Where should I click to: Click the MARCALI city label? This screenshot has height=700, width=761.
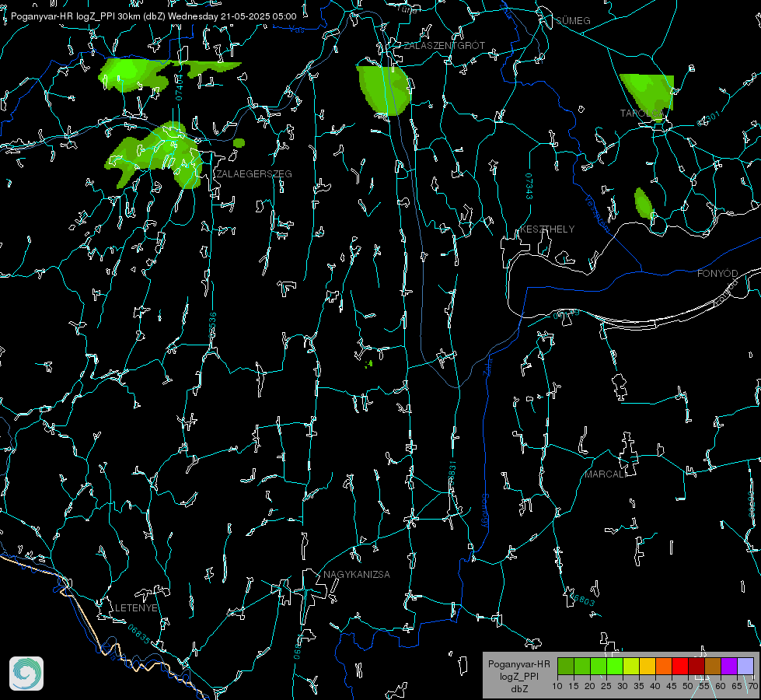point(606,474)
